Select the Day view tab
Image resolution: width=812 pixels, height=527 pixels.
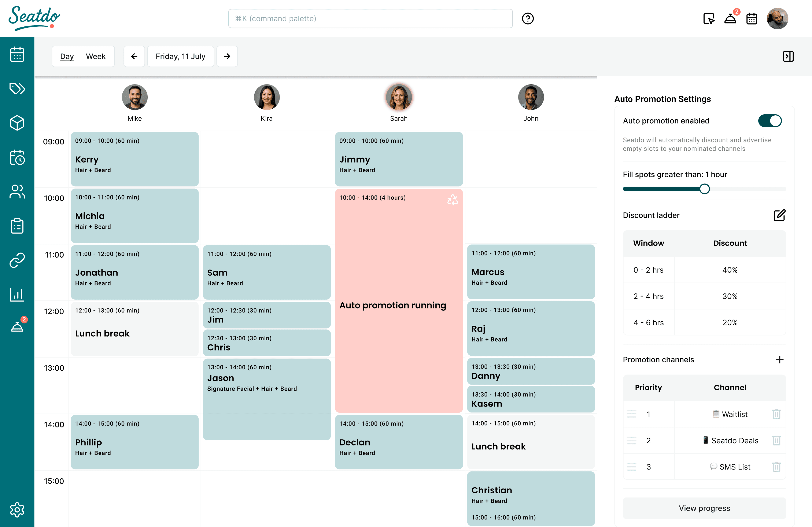point(67,56)
